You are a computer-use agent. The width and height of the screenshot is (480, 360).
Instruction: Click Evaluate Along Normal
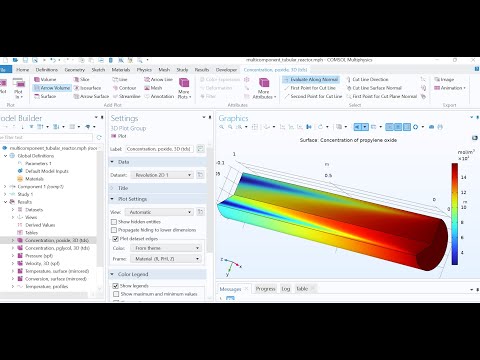[x=311, y=79]
